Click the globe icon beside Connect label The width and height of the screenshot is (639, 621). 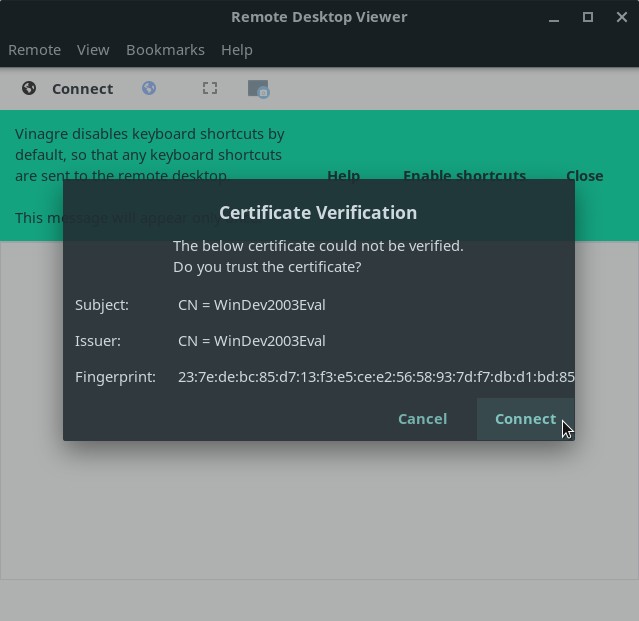click(x=29, y=88)
